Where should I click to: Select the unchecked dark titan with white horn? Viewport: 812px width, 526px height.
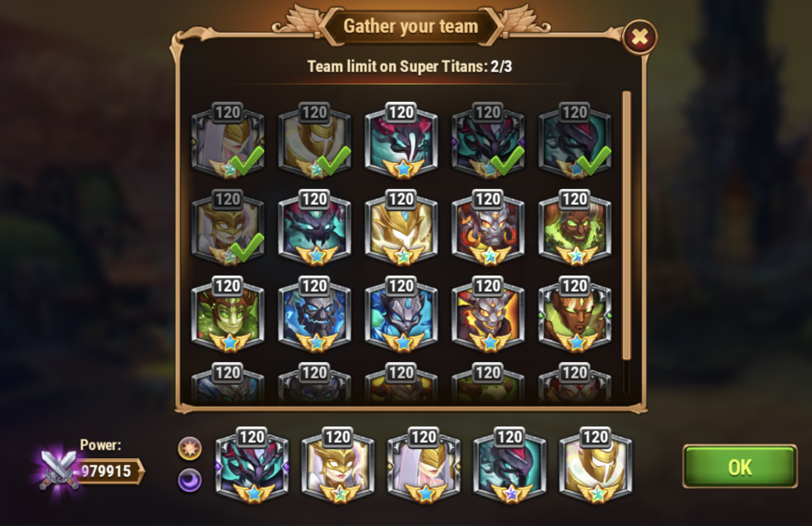401,140
